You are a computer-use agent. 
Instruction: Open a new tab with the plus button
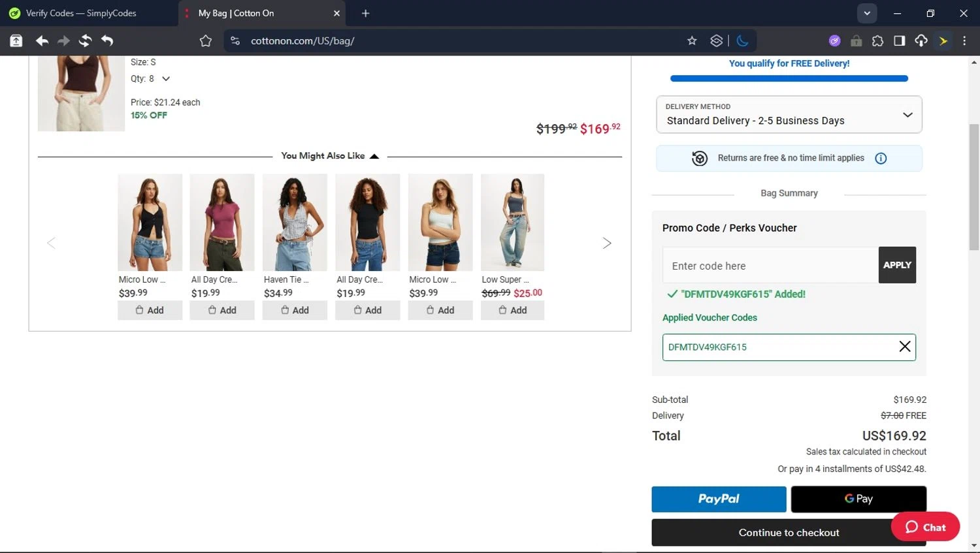(365, 13)
